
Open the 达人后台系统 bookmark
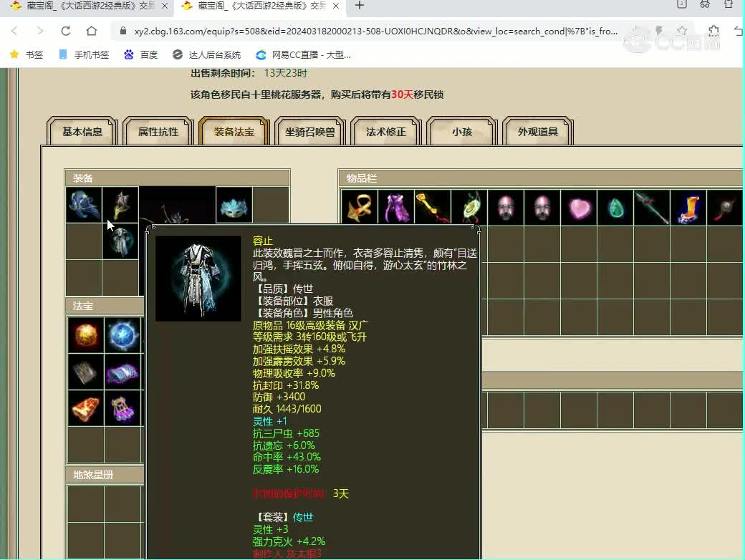click(207, 54)
